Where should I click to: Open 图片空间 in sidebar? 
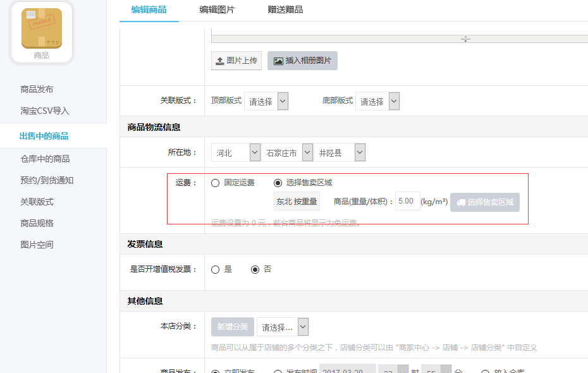click(37, 245)
